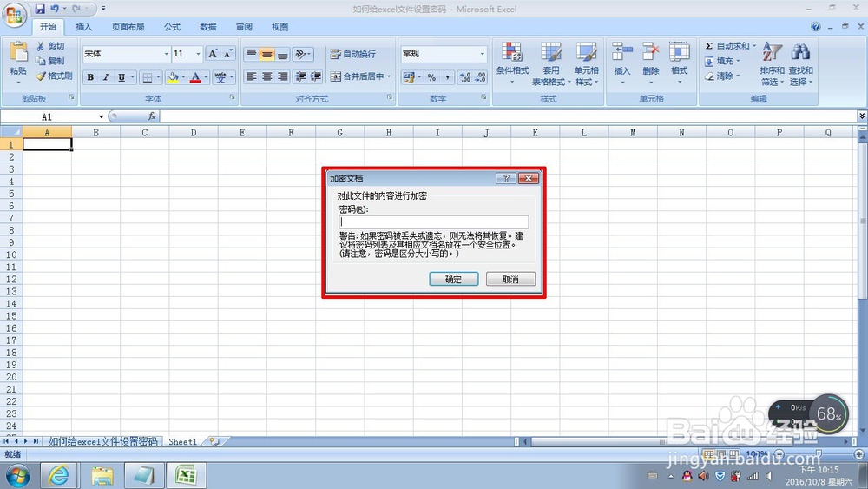Increase the font size

click(x=214, y=54)
